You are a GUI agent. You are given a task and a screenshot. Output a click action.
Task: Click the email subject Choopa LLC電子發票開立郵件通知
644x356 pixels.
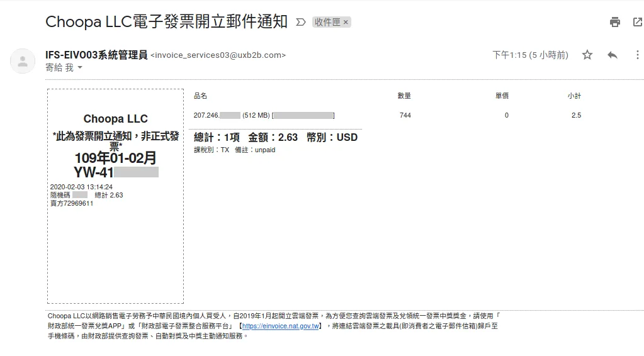click(166, 22)
